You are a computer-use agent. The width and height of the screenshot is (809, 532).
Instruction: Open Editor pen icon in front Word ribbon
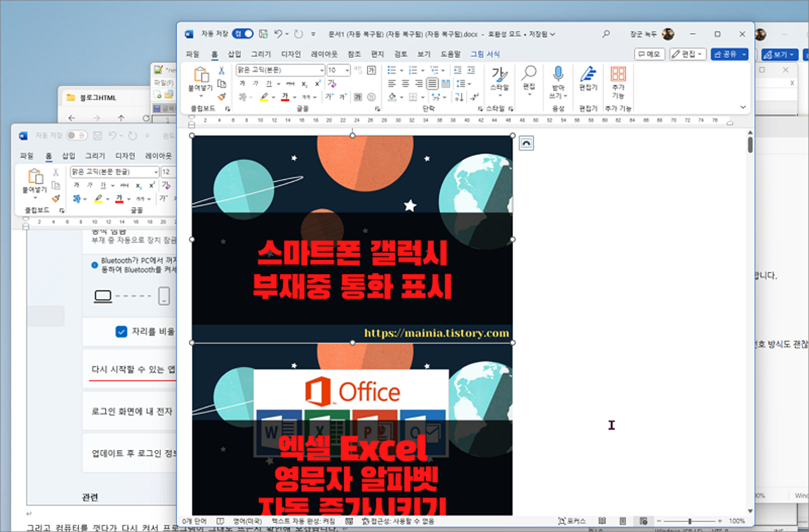click(x=588, y=73)
